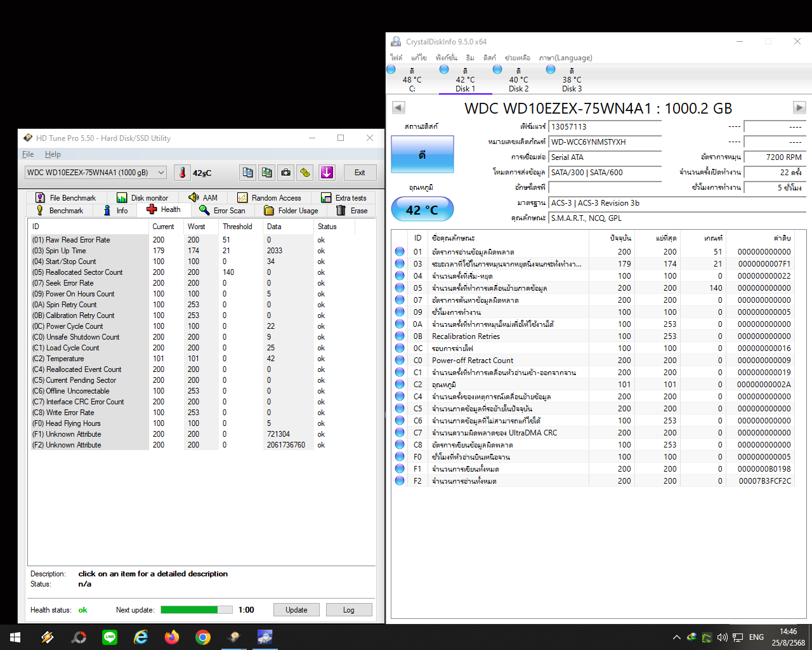Open Google Chrome from the taskbar
Image resolution: width=812 pixels, height=650 pixels.
(x=203, y=637)
